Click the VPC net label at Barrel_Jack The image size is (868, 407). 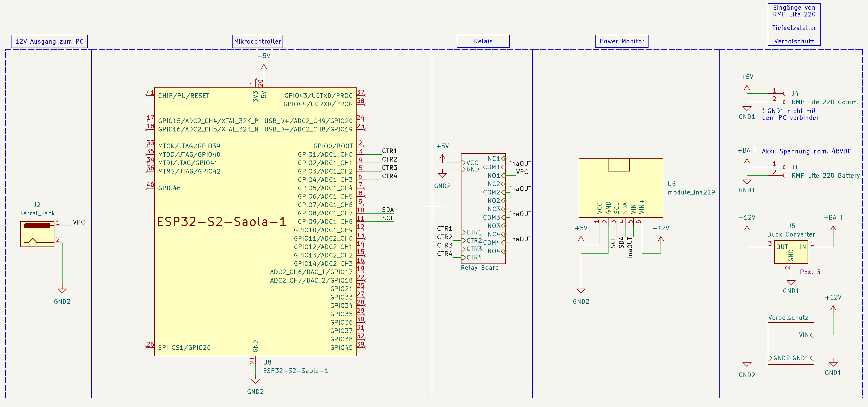79,222
